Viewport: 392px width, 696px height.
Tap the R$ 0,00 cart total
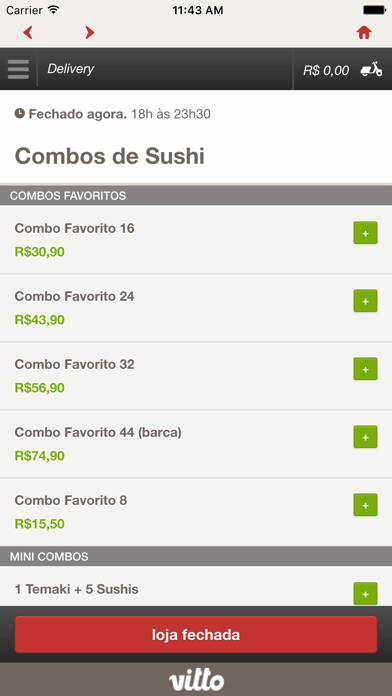click(326, 70)
